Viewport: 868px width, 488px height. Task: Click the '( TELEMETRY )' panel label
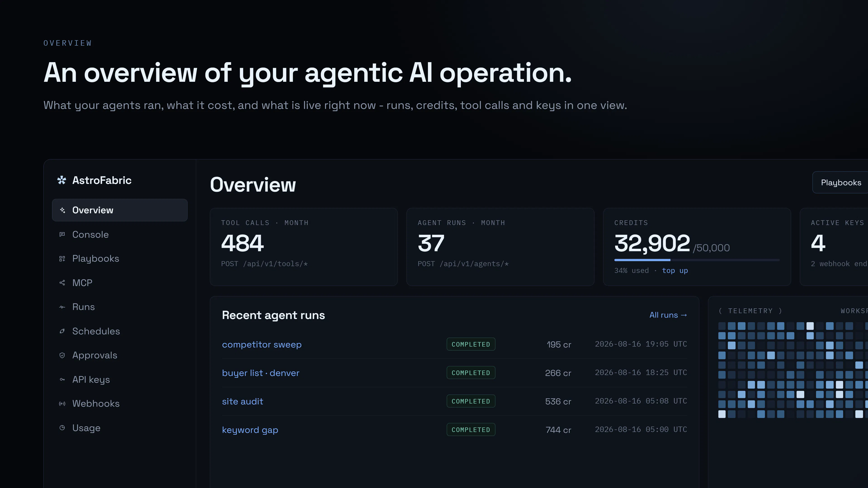coord(750,311)
